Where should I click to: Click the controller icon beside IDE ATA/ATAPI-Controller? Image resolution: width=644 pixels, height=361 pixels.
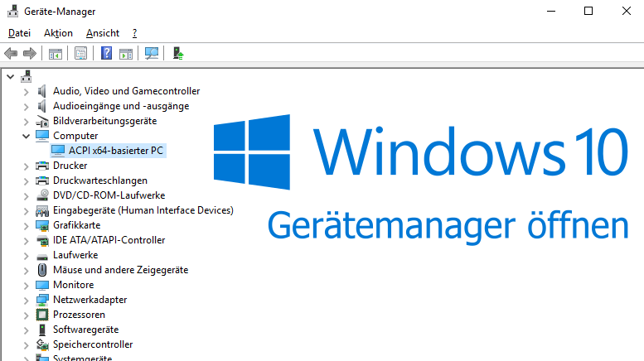(42, 240)
